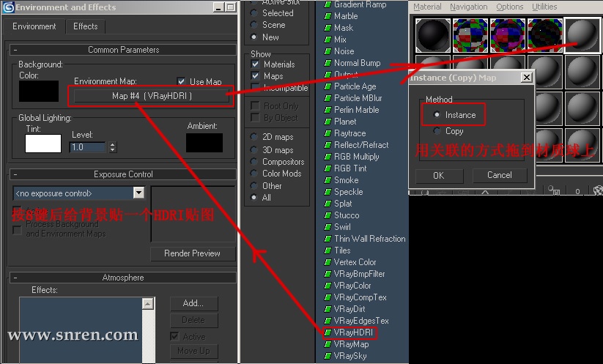The width and height of the screenshot is (603, 364).
Task: Select the Copy method radio button
Action: [437, 131]
